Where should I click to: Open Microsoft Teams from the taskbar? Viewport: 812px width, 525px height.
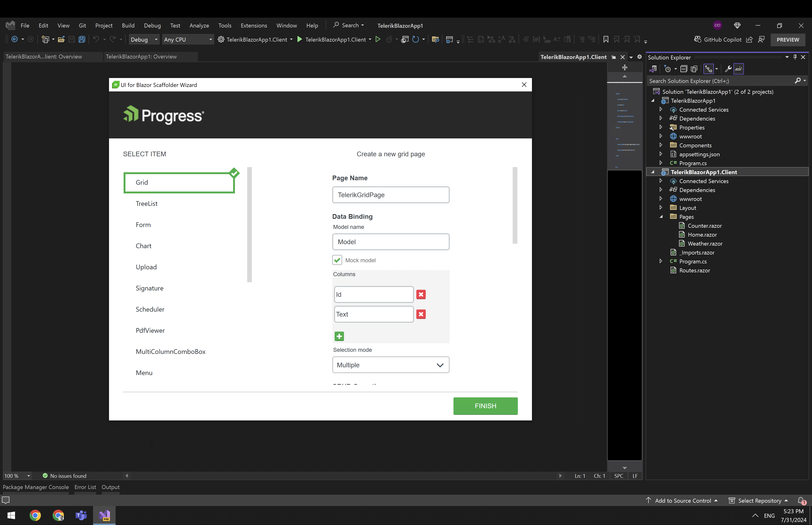click(81, 515)
